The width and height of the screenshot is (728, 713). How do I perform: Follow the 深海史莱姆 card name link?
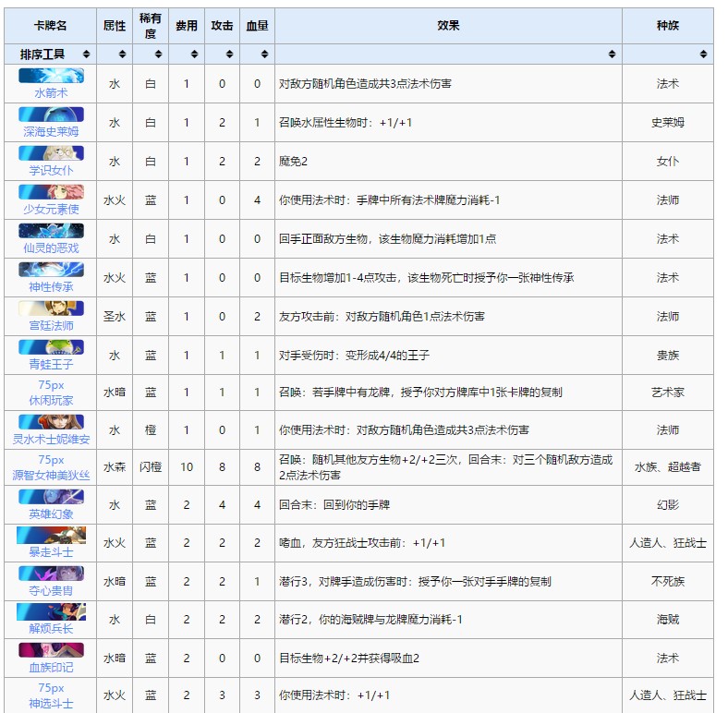tap(51, 131)
